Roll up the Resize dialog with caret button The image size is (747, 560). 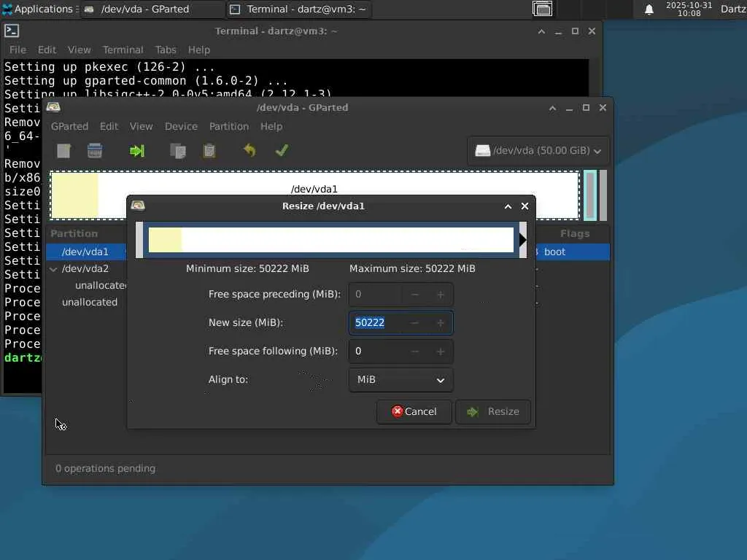pyautogui.click(x=508, y=206)
